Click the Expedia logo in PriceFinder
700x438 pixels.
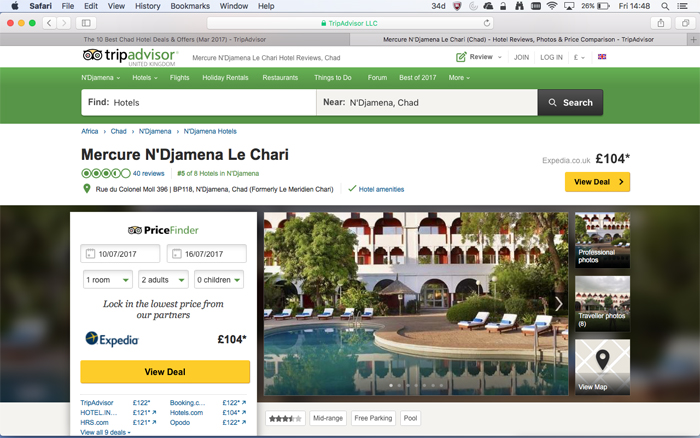point(112,339)
